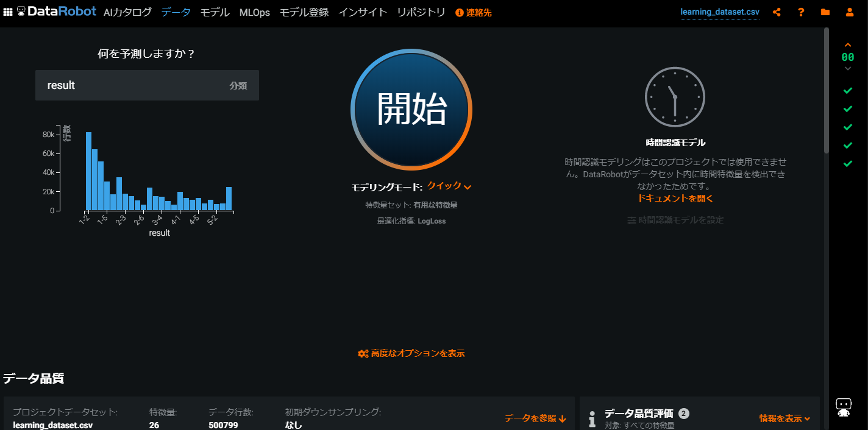Click the learning_dataset.csv project name
This screenshot has height=430, width=868.
[x=720, y=12]
